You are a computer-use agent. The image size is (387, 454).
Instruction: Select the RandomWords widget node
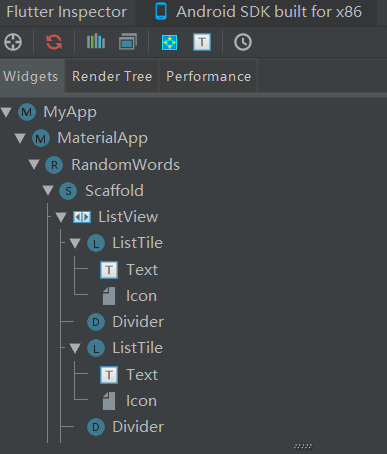[125, 165]
